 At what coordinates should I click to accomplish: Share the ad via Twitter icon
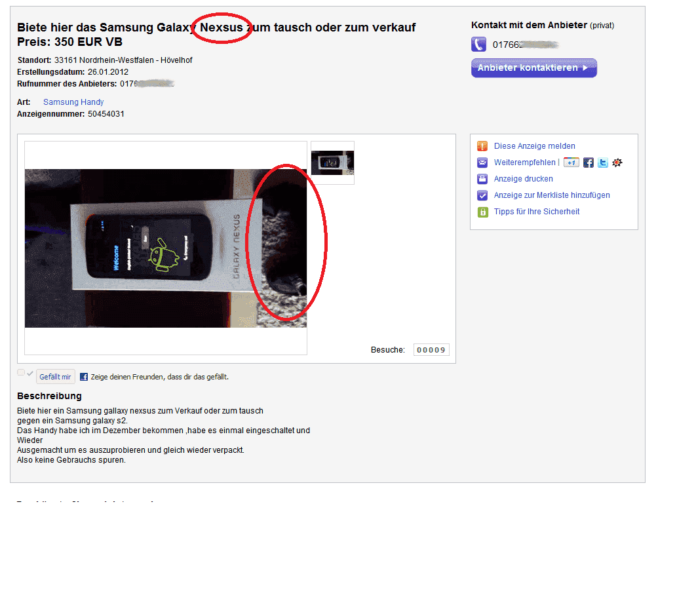click(603, 163)
